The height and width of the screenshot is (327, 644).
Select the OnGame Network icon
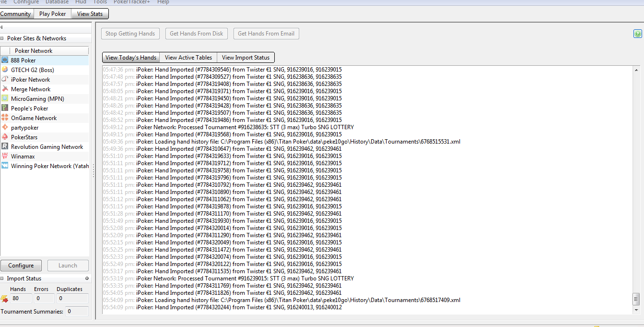click(x=5, y=118)
